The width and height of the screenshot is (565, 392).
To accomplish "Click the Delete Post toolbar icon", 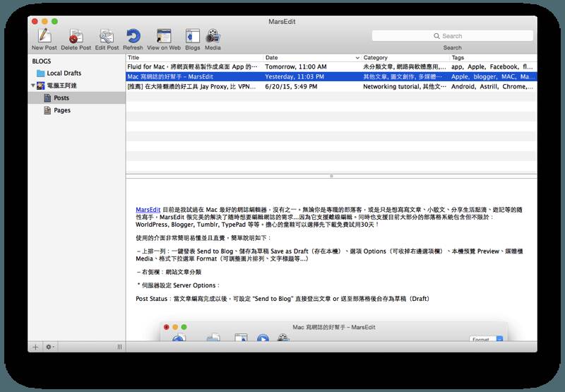I will pos(76,36).
